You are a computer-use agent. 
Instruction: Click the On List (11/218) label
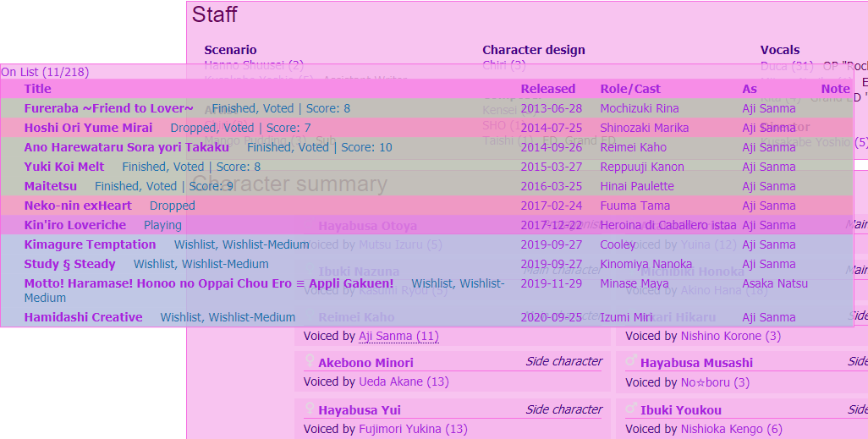pyautogui.click(x=45, y=72)
